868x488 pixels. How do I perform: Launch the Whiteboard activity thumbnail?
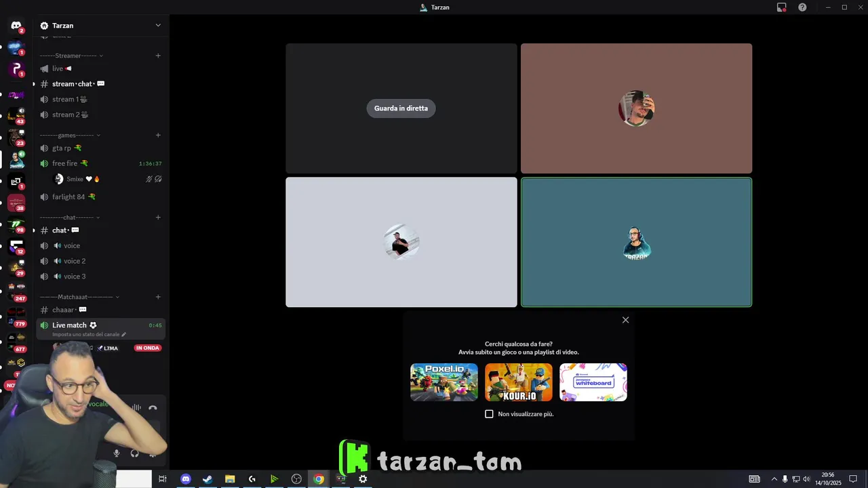point(593,382)
